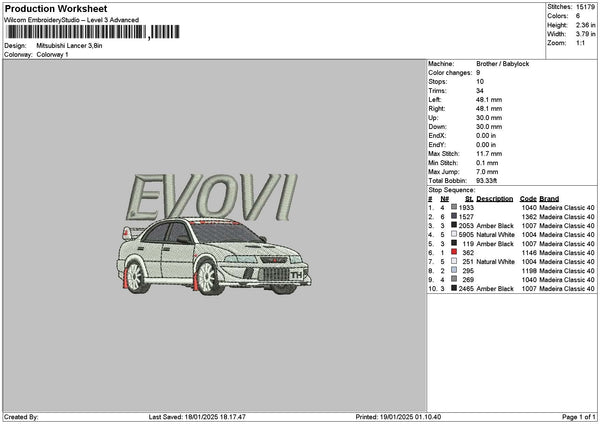This screenshot has height=424, width=600.
Task: Click the design name Mitsubishi Lancer 3,8in
Action: (69, 46)
